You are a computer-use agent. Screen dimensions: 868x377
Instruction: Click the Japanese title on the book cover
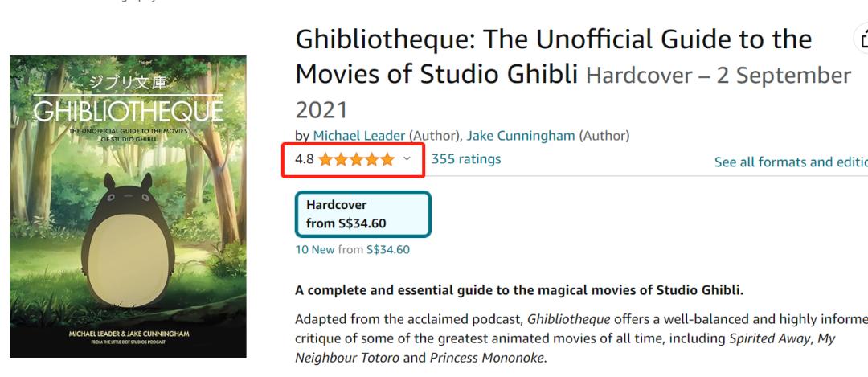pos(128,83)
